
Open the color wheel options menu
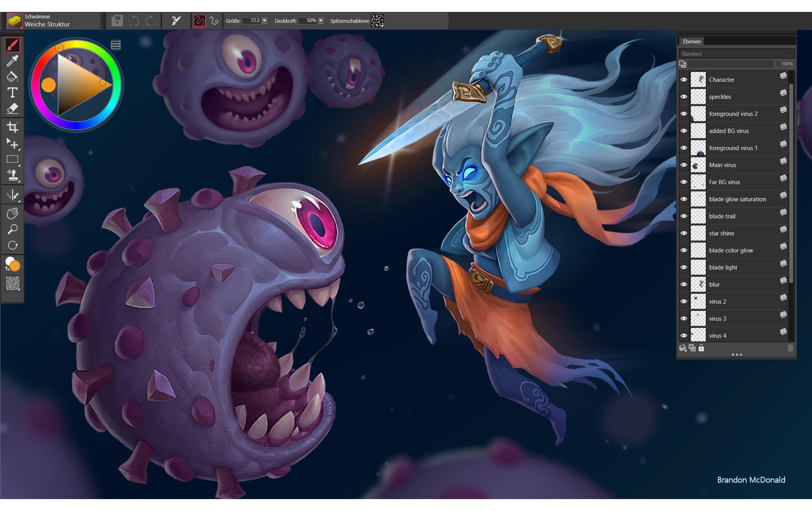[116, 45]
